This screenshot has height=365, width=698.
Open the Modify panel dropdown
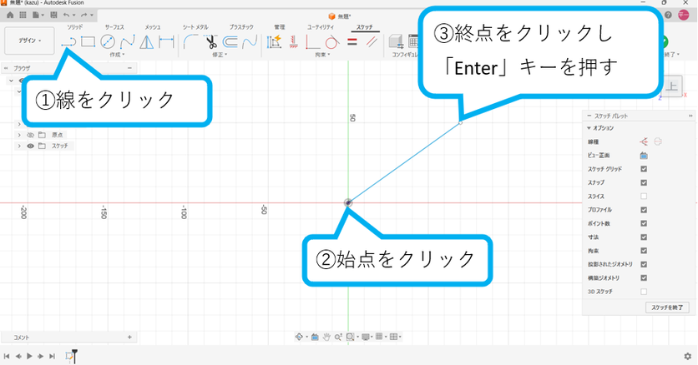click(x=220, y=55)
